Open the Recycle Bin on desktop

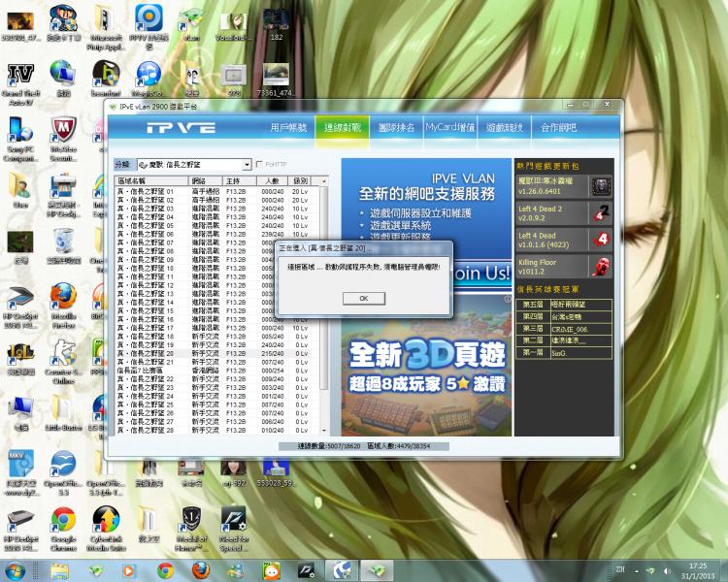(x=63, y=241)
